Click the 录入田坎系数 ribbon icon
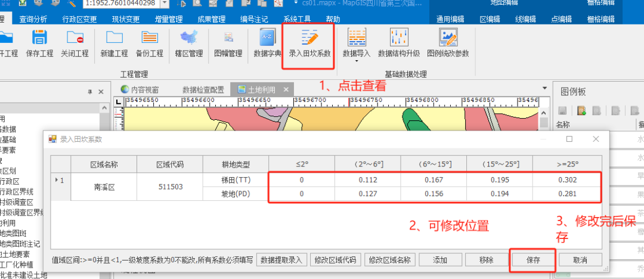 pos(309,38)
